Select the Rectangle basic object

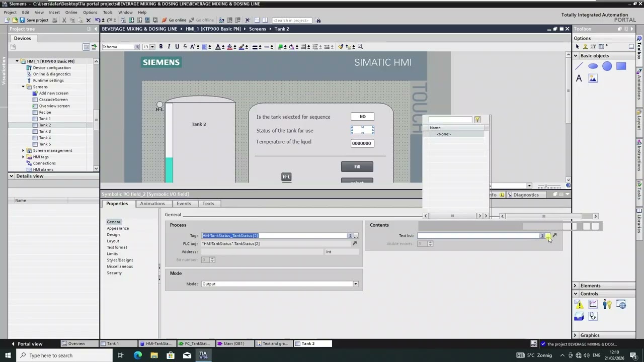click(x=621, y=66)
